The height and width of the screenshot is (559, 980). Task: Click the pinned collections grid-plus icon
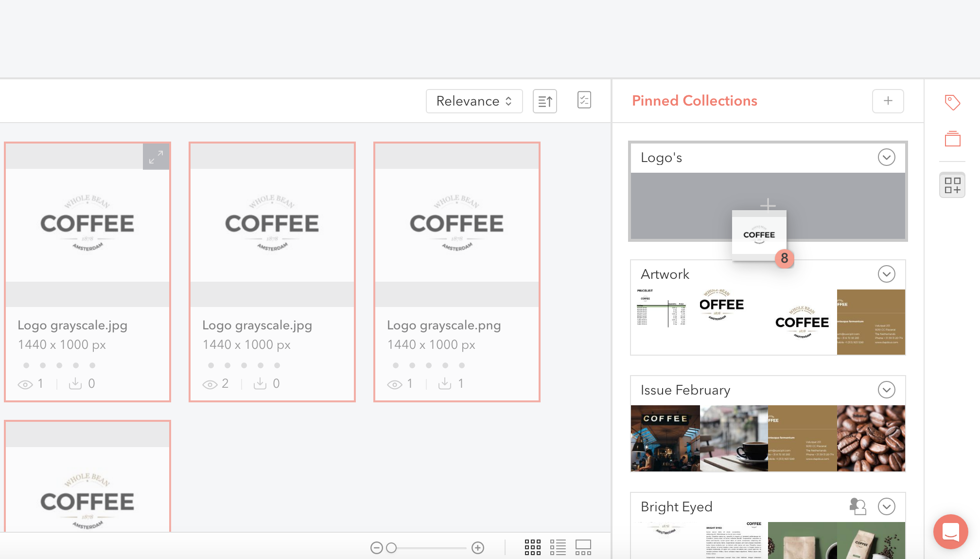click(952, 185)
